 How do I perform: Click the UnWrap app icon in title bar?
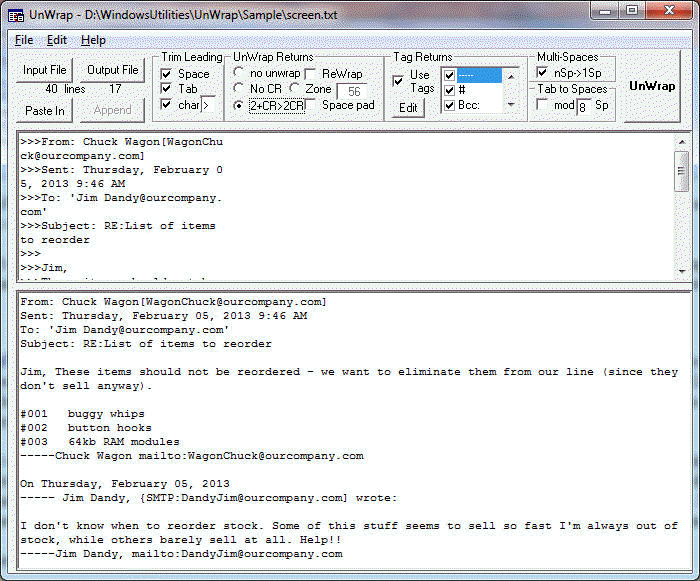pos(17,16)
